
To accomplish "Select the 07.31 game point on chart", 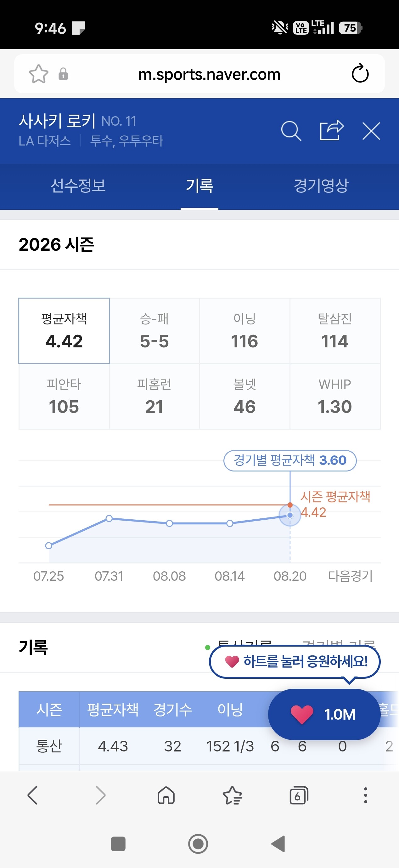I will click(109, 518).
